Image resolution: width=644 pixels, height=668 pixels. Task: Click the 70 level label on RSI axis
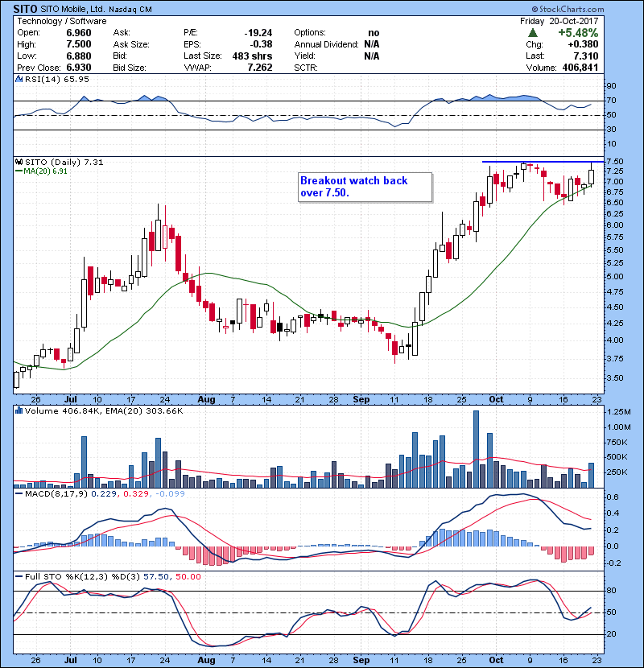(x=611, y=101)
